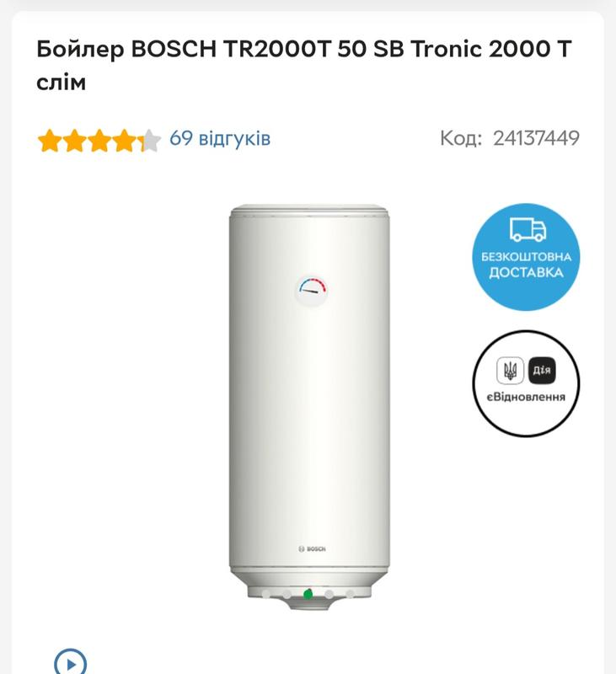
Task: Click the Код label text
Action: (461, 138)
